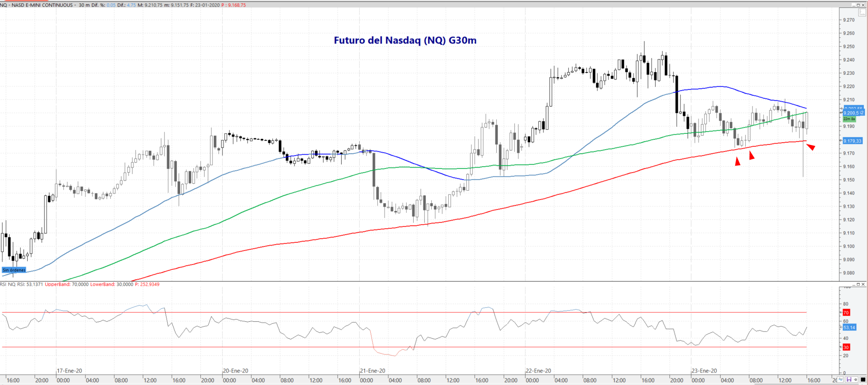Screen dimensions: 868x385
Task: Click the price scale options icon above 9.270
Action: (862, 12)
